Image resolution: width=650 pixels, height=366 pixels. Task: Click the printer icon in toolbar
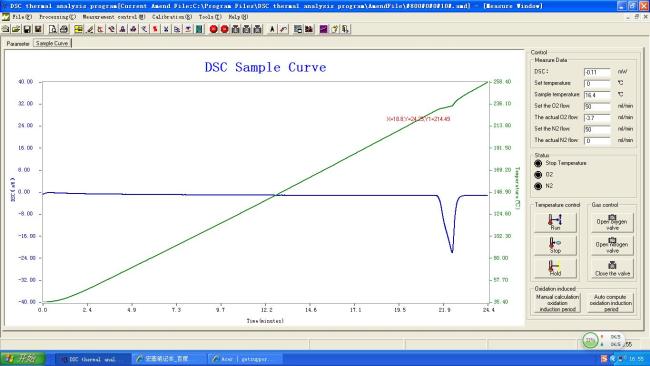click(64, 29)
